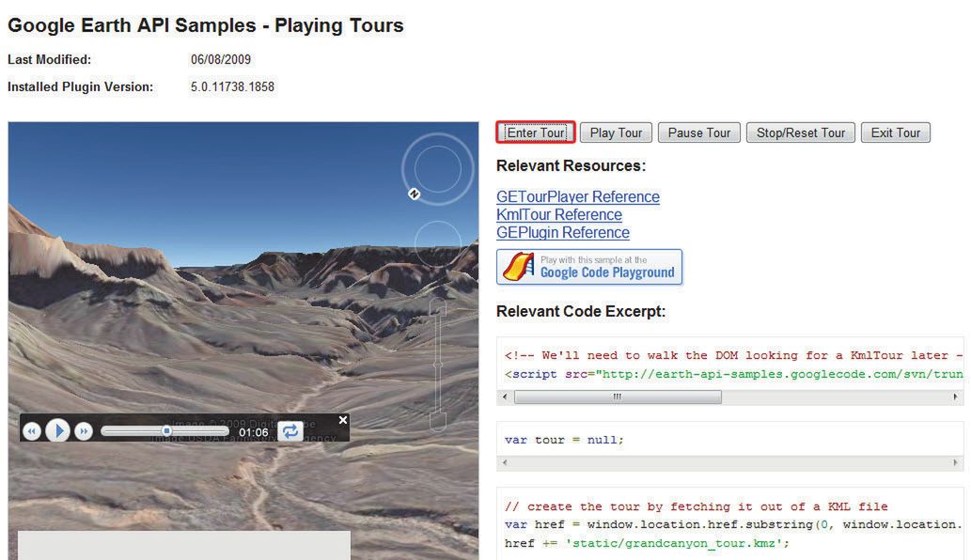The height and width of the screenshot is (560, 971).
Task: Close the tour player control bar
Action: pos(343,420)
